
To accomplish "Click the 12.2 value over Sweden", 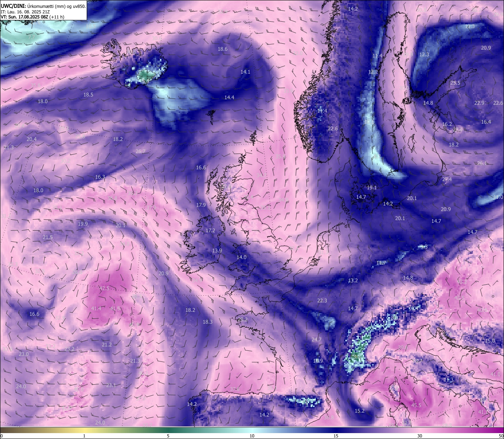I will coord(373,72).
